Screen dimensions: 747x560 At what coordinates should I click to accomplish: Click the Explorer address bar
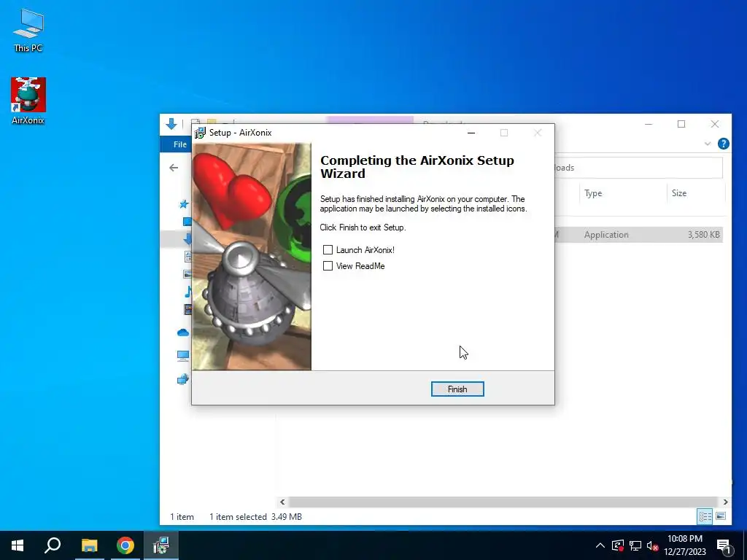pyautogui.click(x=638, y=168)
